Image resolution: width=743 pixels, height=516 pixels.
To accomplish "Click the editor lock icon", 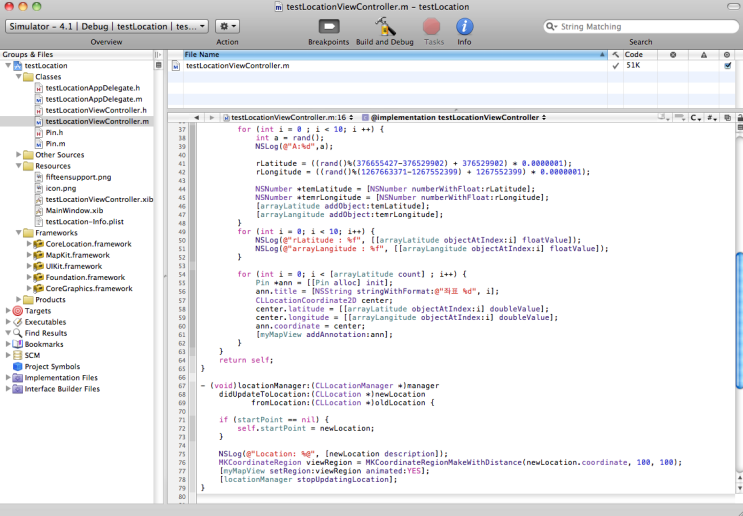I will coord(740,118).
